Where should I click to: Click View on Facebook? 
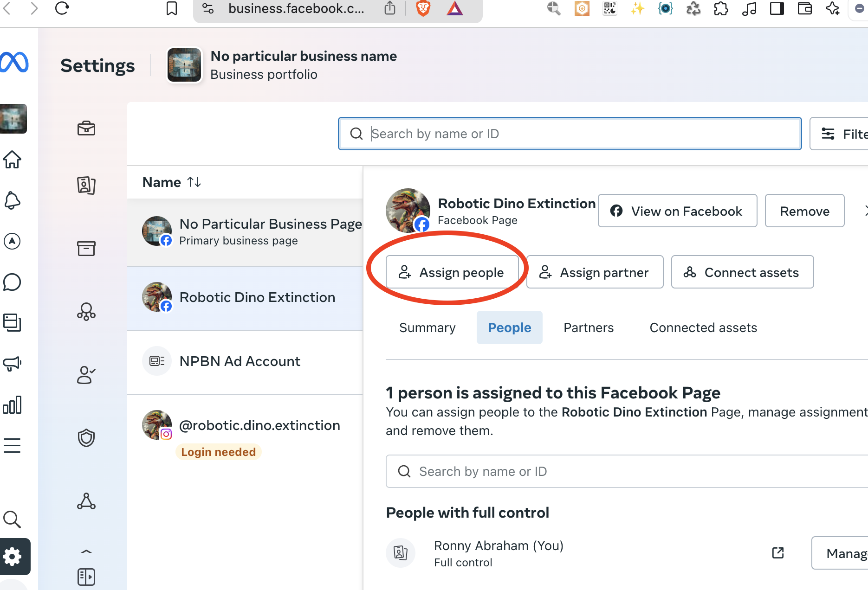click(677, 211)
